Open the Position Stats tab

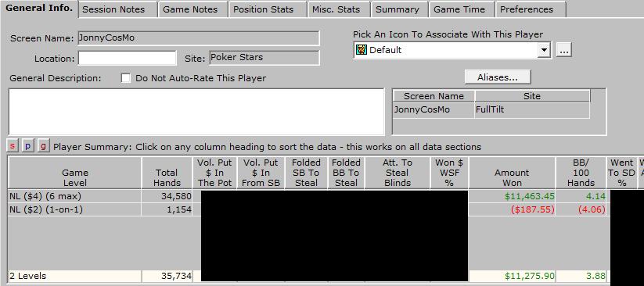coord(268,9)
